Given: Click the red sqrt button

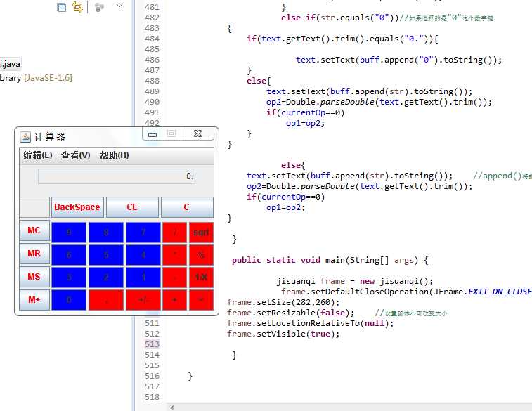Looking at the screenshot, I should pyautogui.click(x=201, y=233).
